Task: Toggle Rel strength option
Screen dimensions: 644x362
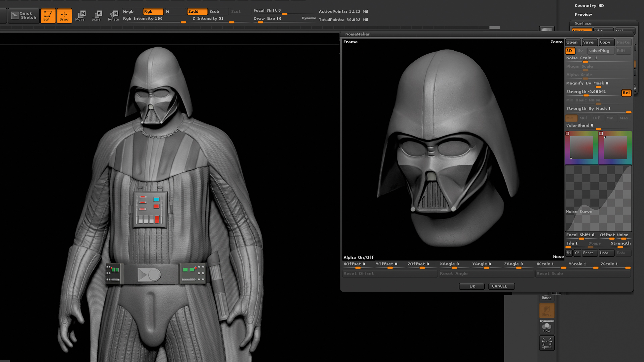Action: (x=626, y=93)
